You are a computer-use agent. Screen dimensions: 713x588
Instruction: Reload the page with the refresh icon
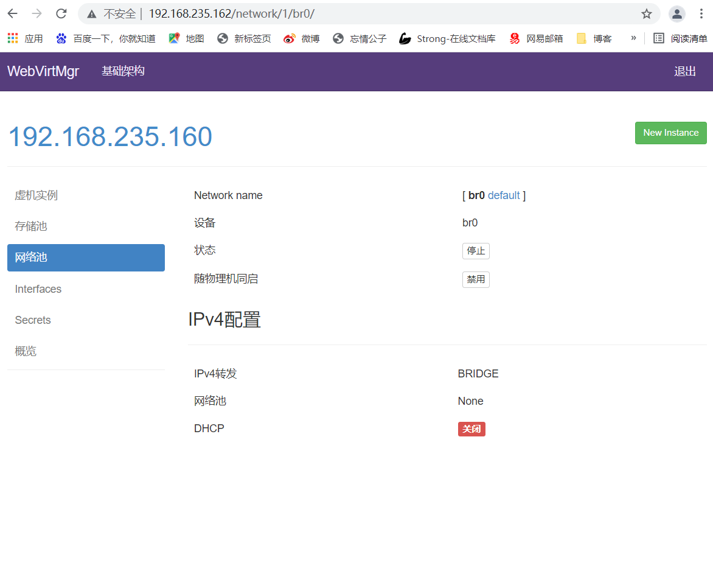[x=61, y=13]
